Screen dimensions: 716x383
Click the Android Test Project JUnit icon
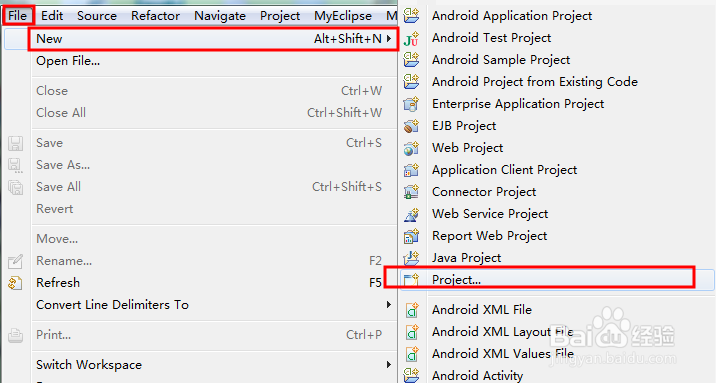click(x=411, y=38)
